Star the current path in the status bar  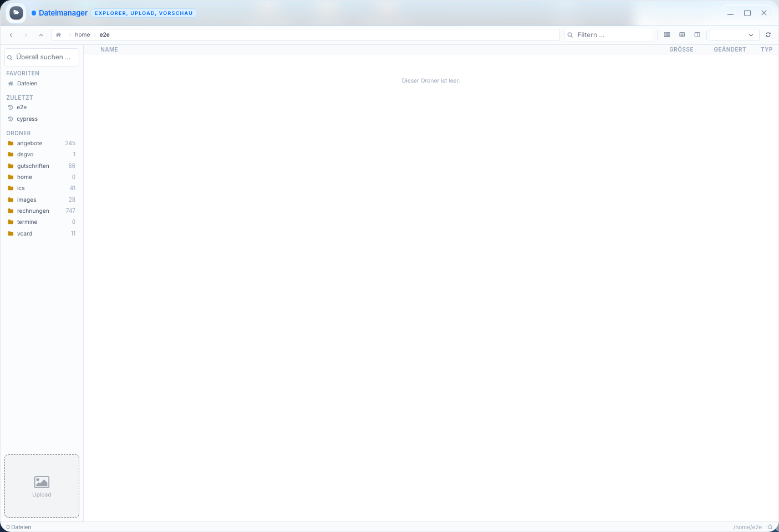[x=771, y=526]
